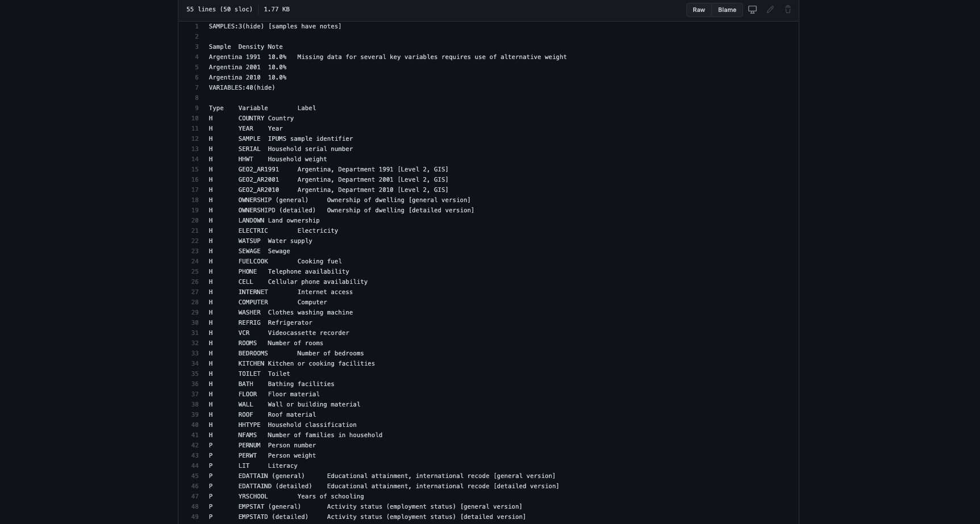Select line number 42 for PERNUM
The height and width of the screenshot is (524, 980).
(x=195, y=446)
